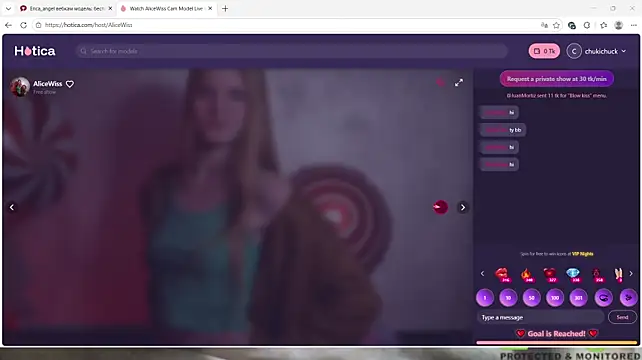
Task: Send the 1 token tip
Action: coord(485,298)
